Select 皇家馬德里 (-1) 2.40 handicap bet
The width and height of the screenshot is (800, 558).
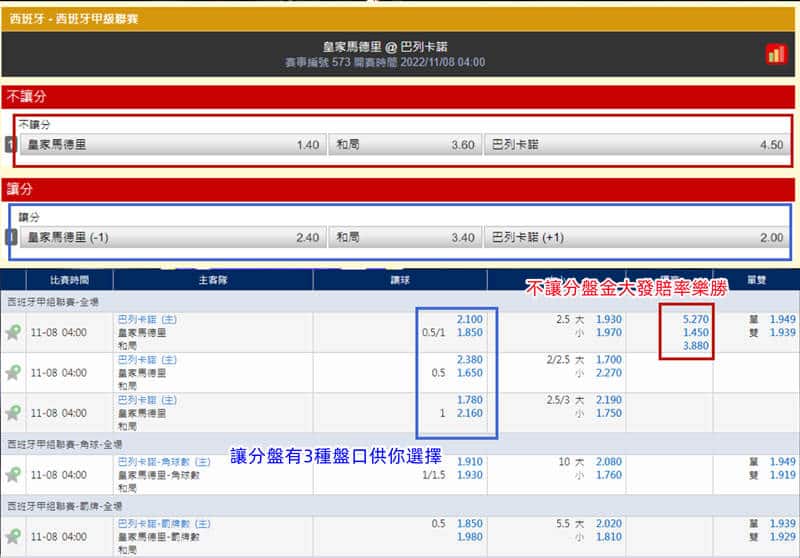coord(173,238)
